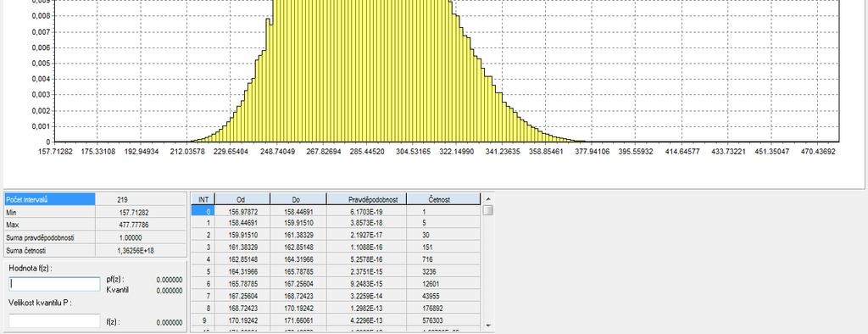Click the Pravděpodobnost column header
868x334 pixels.
[366, 199]
